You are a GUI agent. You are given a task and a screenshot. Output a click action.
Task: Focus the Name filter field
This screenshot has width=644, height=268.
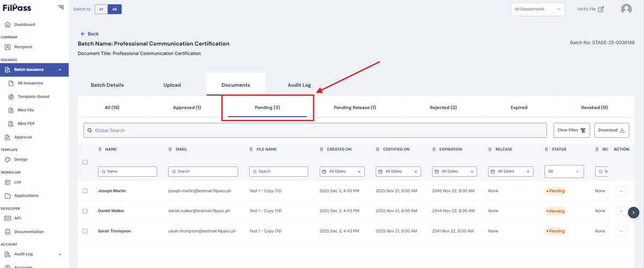(x=128, y=171)
